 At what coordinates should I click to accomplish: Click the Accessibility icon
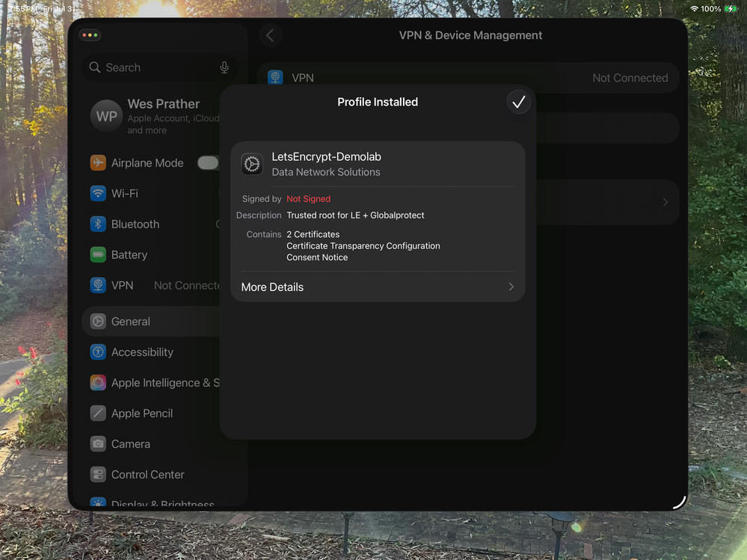98,352
